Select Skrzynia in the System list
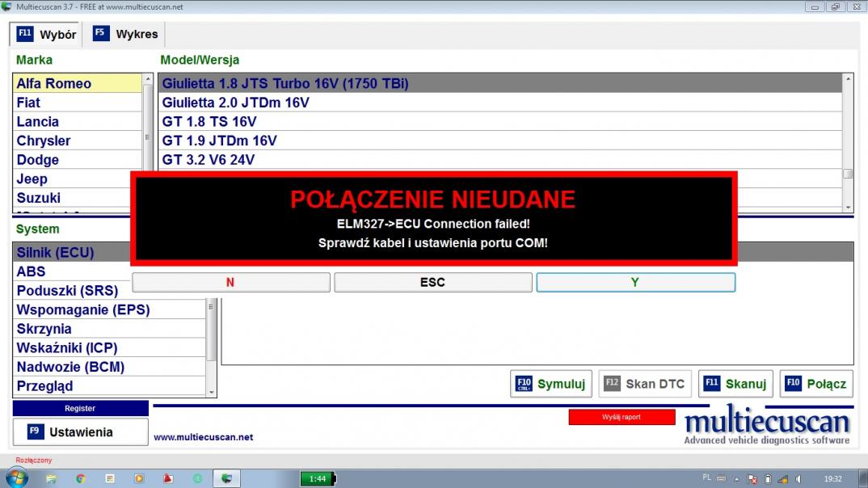This screenshot has width=868, height=488. pos(109,329)
